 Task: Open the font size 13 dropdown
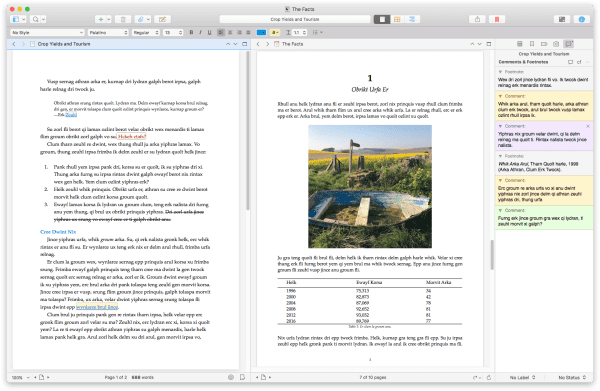tap(173, 33)
